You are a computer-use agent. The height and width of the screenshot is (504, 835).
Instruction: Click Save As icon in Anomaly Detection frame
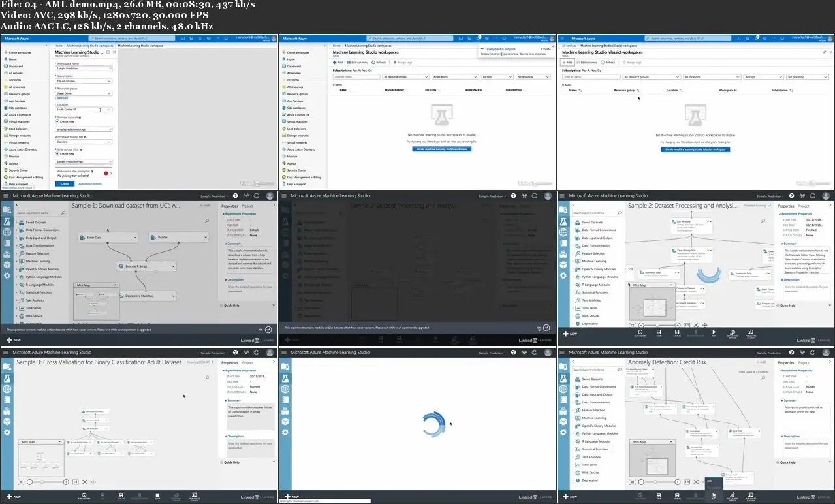pos(676,496)
